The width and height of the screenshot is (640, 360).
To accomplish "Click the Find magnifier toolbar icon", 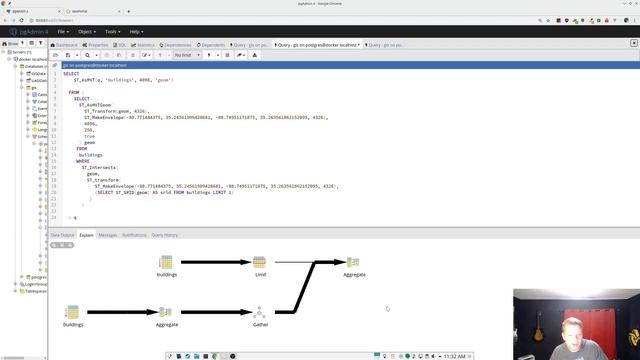I will coord(87,55).
